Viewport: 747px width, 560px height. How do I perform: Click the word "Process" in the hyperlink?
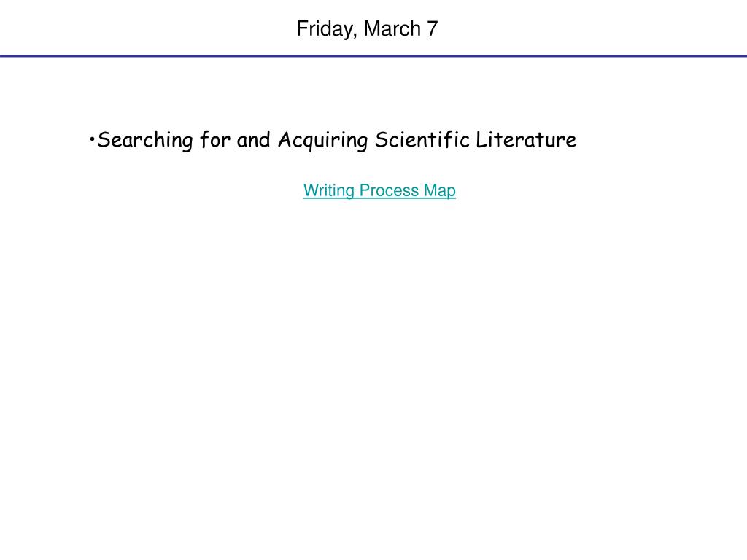389,190
